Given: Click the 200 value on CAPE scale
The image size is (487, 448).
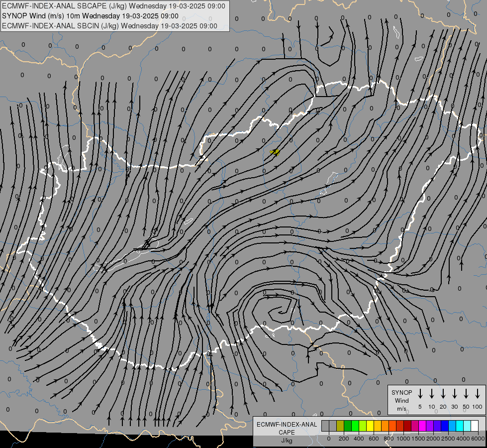Looking at the screenshot, I should click(x=344, y=439).
